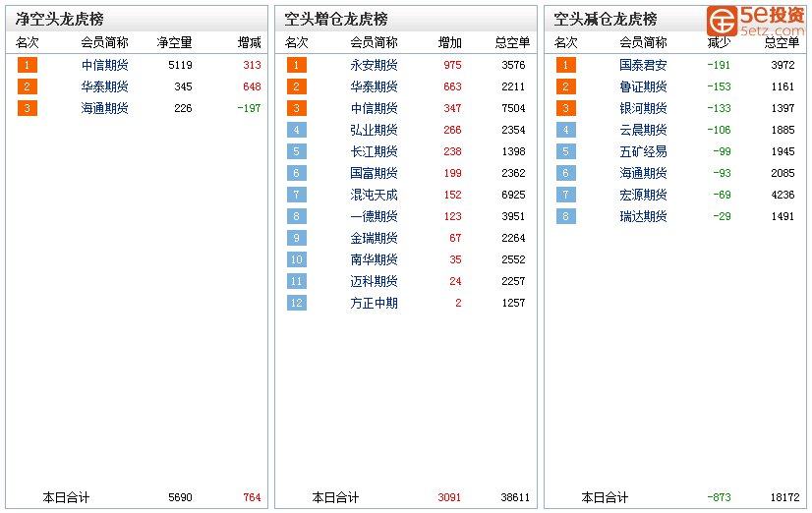Click the net short value 5119
The image size is (812, 513).
(180, 65)
